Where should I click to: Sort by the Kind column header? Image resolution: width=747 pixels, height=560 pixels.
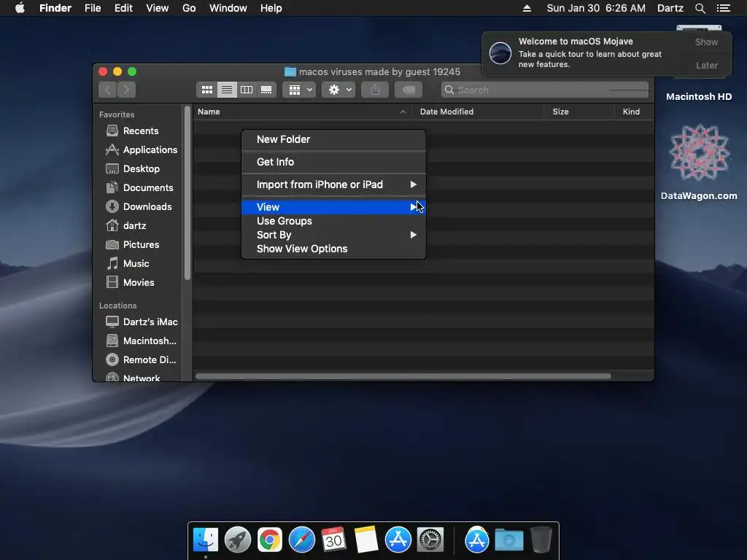coord(634,112)
